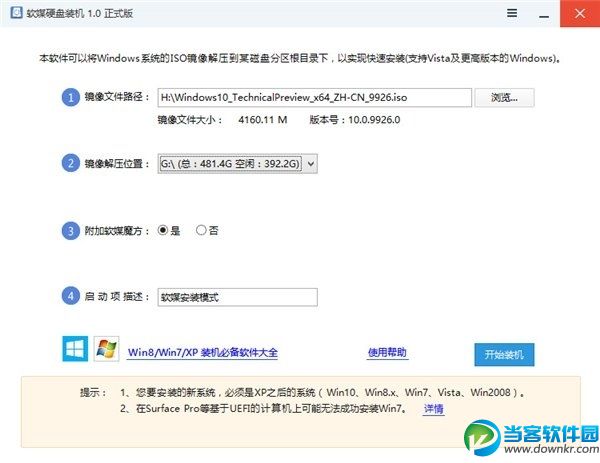600x463 pixels.
Task: Select 否 for 附加软媒魔方
Action: [201, 230]
